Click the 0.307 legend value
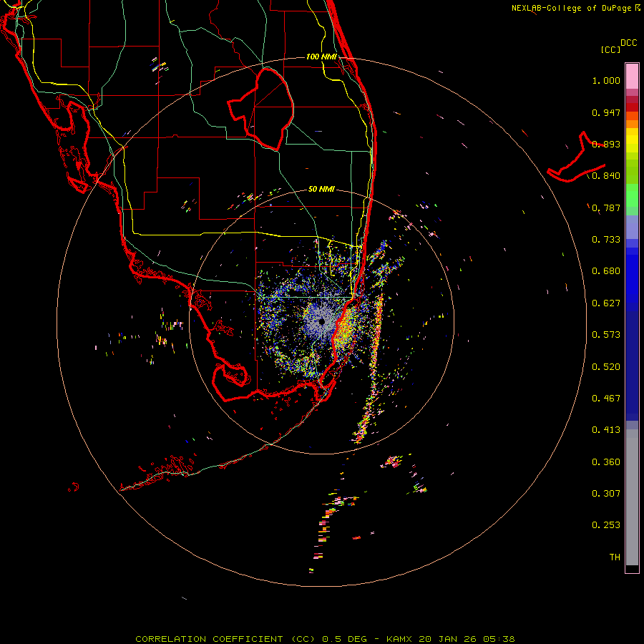 point(606,494)
